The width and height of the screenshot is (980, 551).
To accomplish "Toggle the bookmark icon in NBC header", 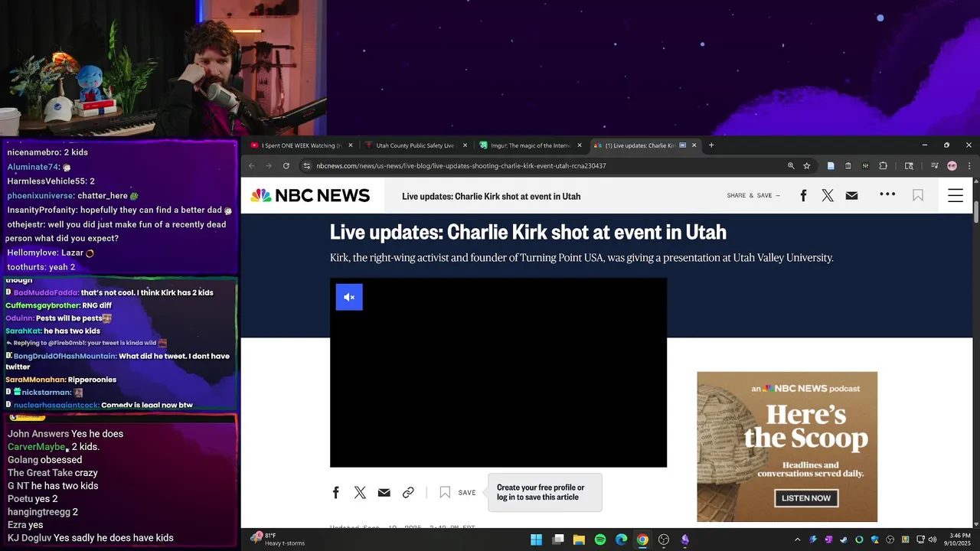I will [918, 196].
